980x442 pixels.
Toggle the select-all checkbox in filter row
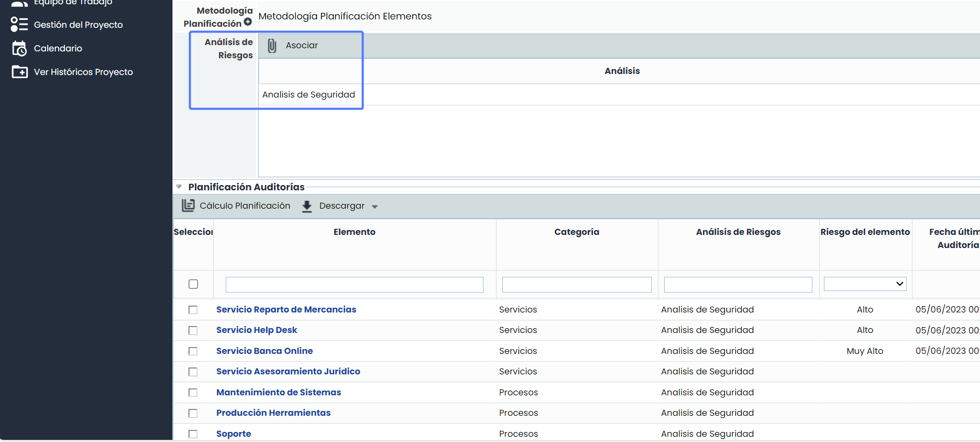193,284
